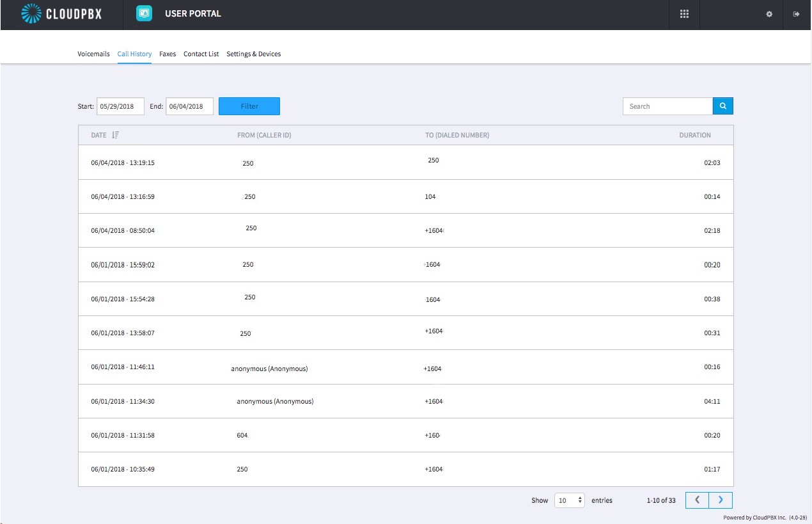Click the blue search magnifier button

pos(723,106)
